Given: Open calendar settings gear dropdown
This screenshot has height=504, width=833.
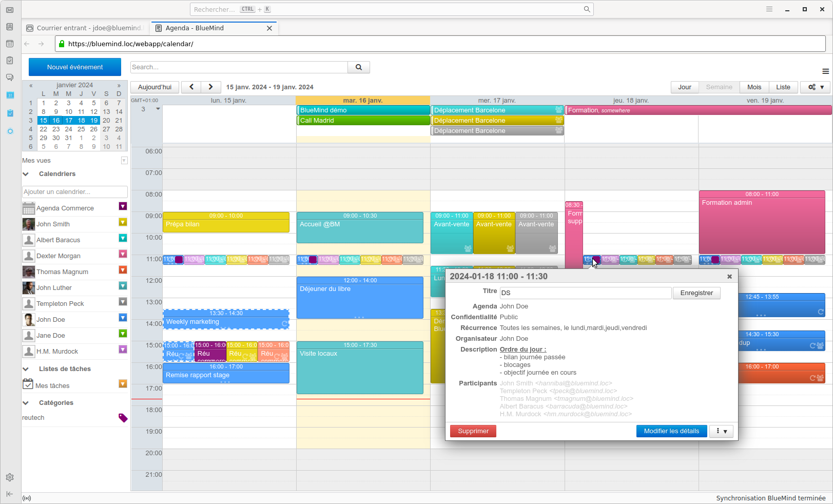Looking at the screenshot, I should [816, 87].
